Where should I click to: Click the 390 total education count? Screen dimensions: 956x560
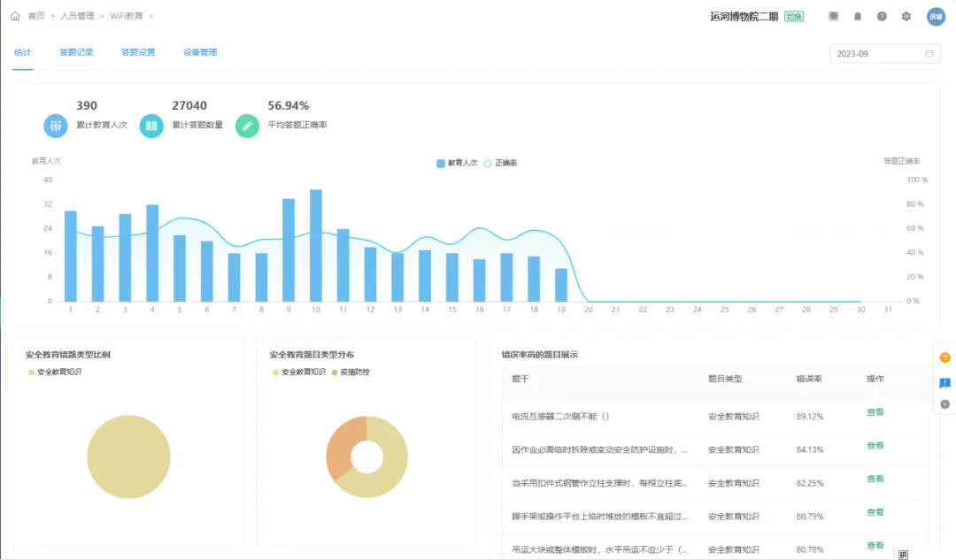point(87,105)
